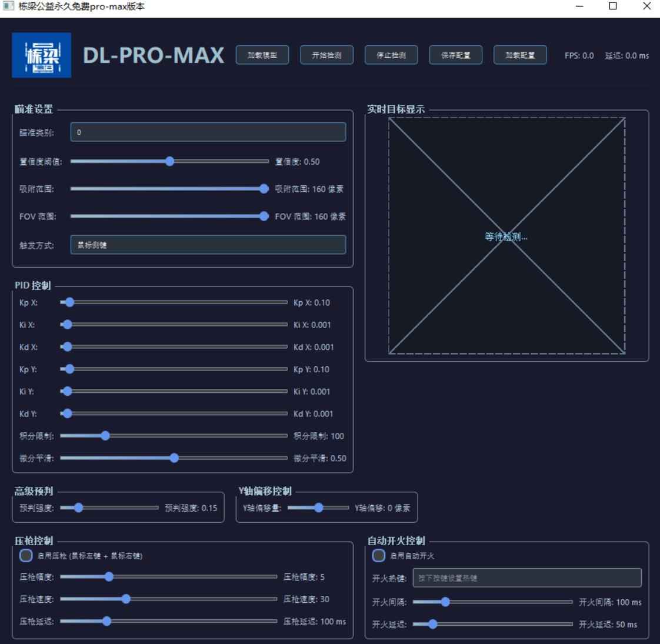Load settings with the 加载配置 button

[520, 55]
